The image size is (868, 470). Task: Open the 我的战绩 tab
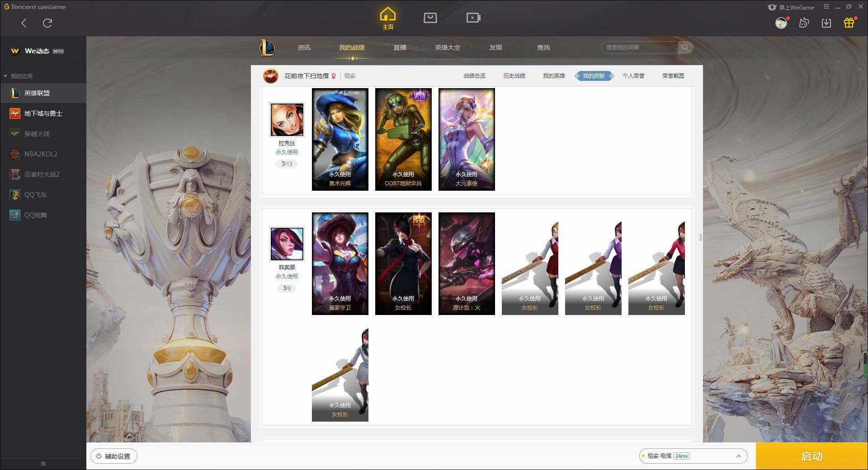pos(352,47)
